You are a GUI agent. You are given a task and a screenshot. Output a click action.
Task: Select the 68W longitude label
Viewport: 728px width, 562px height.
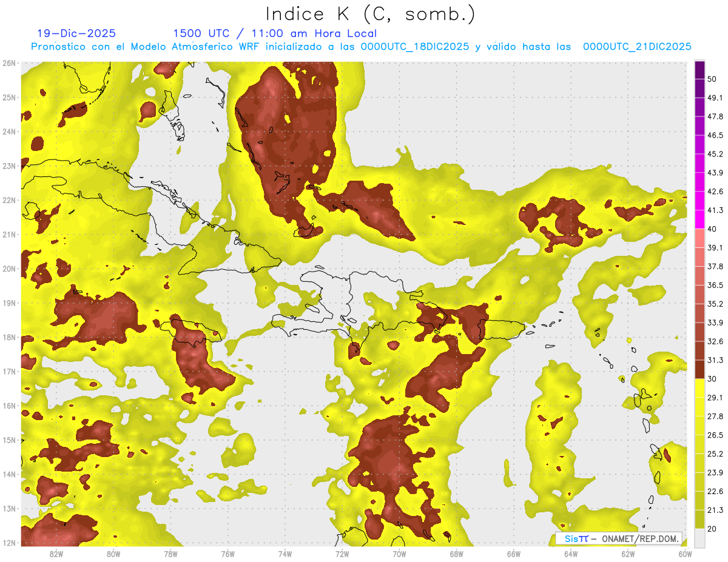coord(456,554)
